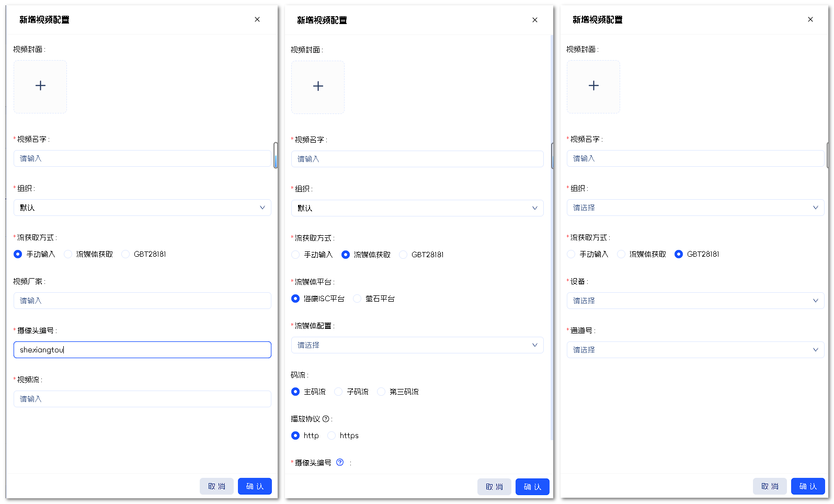Click the plus upload icon in left dialog

tap(40, 86)
